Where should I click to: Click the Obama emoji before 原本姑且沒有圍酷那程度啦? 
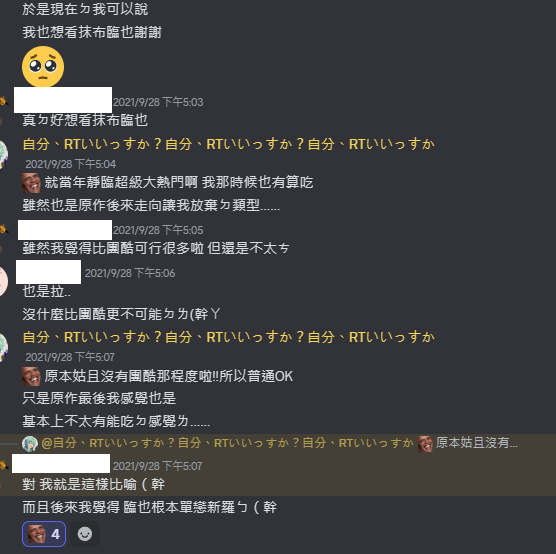pyautogui.click(x=31, y=376)
